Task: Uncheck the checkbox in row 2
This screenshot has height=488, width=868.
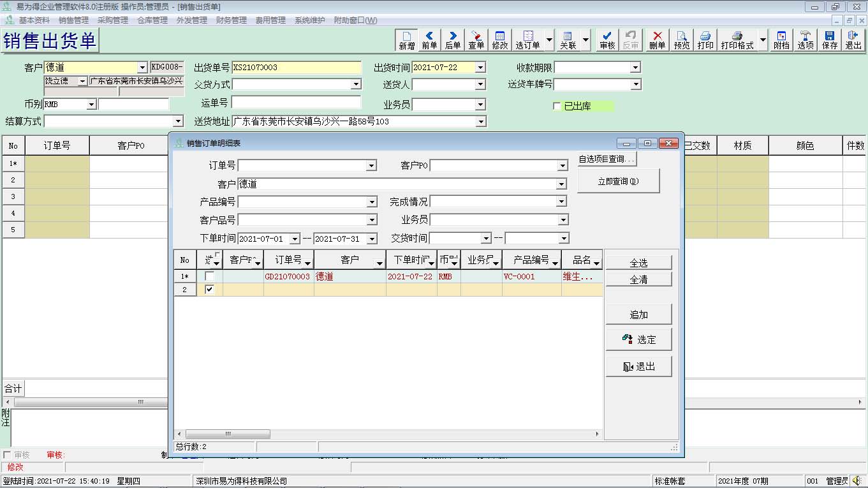Action: coord(209,290)
